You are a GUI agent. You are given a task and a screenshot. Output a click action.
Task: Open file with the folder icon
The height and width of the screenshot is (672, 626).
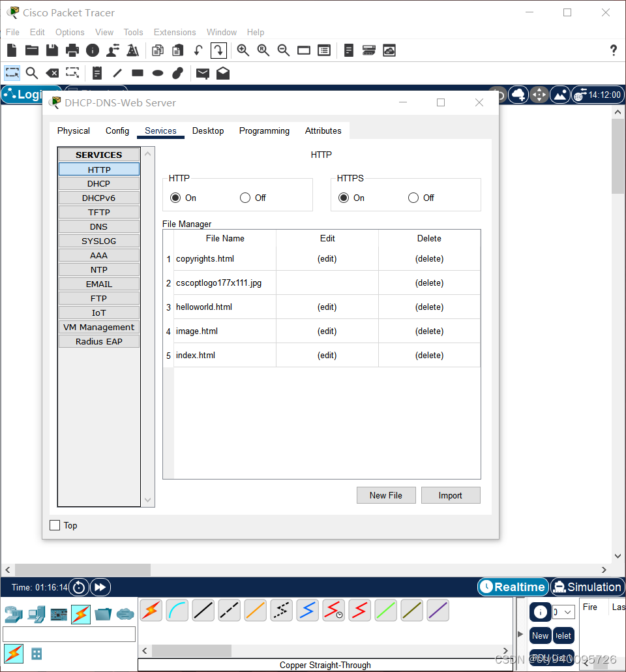click(32, 51)
